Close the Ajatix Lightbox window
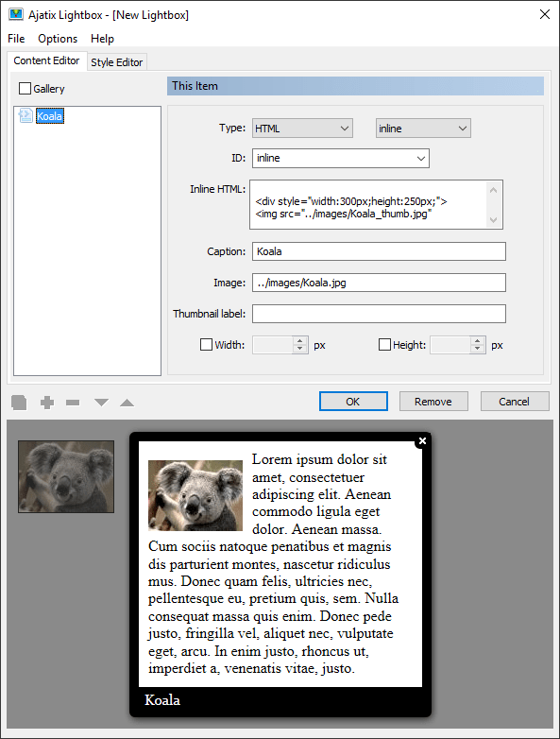This screenshot has height=739, width=560. pyautogui.click(x=545, y=14)
